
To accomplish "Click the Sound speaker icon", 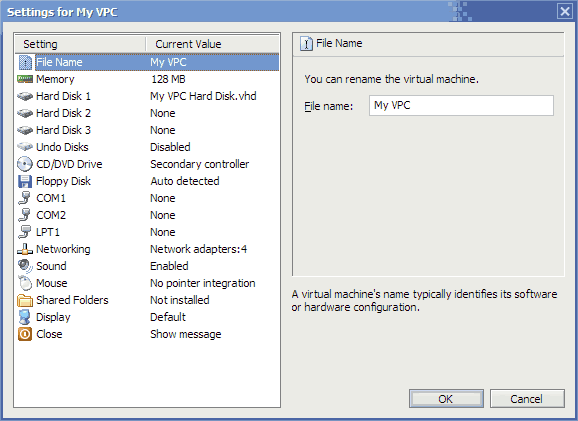I will point(25,266).
